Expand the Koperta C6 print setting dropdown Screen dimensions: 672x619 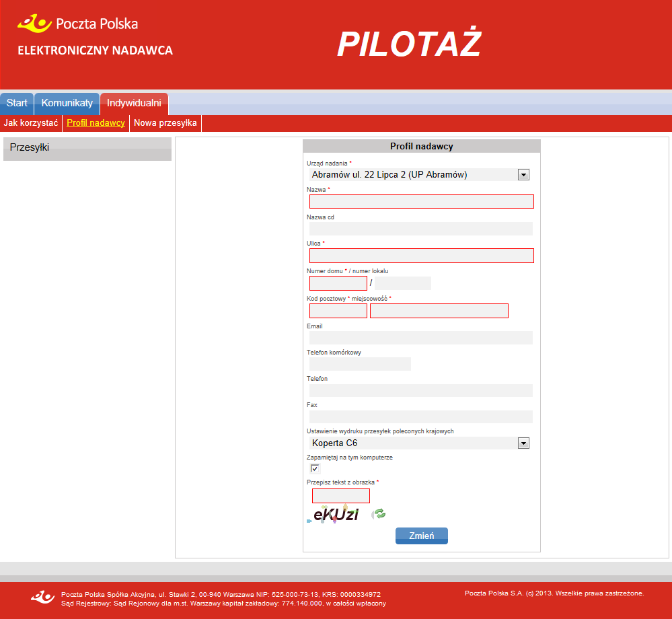523,443
